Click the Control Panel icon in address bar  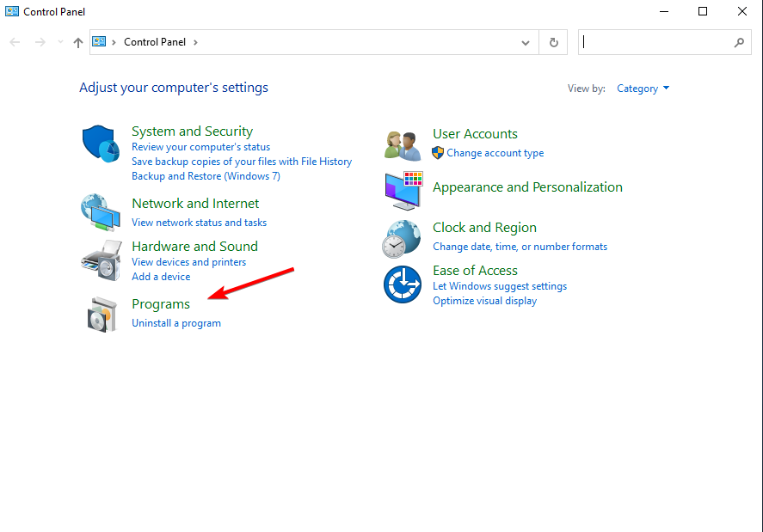(99, 42)
